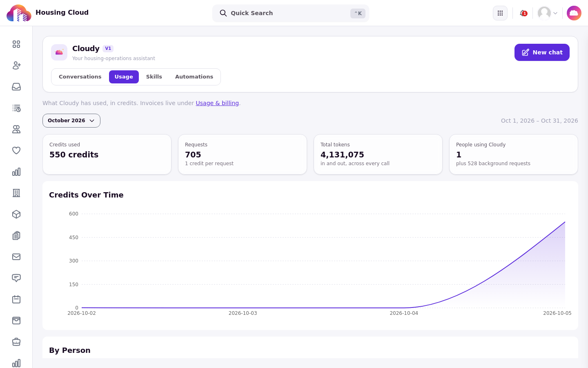Image resolution: width=588 pixels, height=368 pixels.
Task: Click the Housing Cloud title text
Action: (62, 13)
